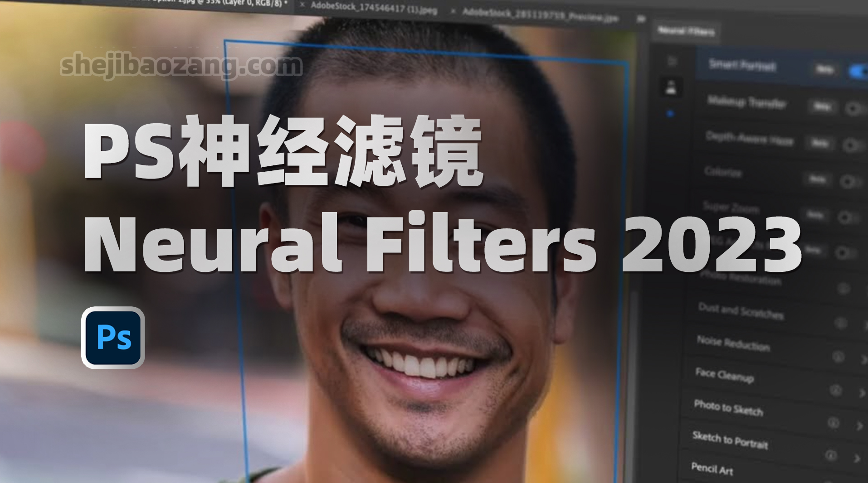Click the Beta badge beside Makeup Transfer
The image size is (868, 483).
[822, 106]
